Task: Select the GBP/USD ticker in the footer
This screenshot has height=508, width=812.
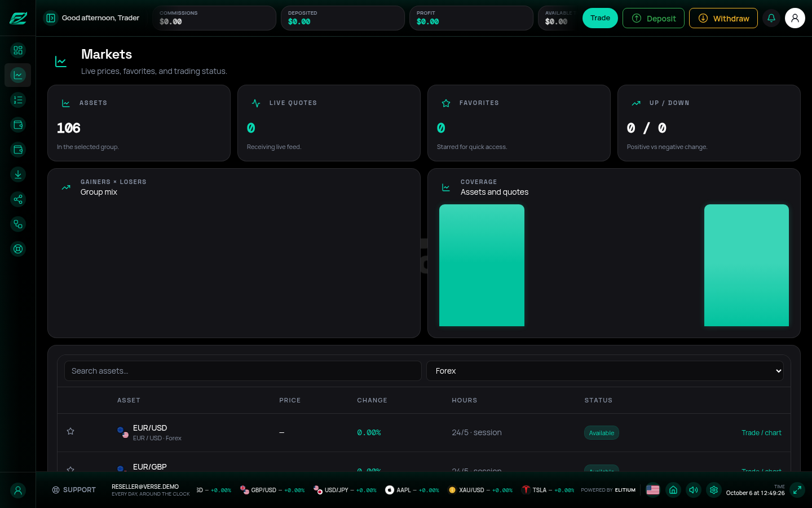Action: pos(272,490)
